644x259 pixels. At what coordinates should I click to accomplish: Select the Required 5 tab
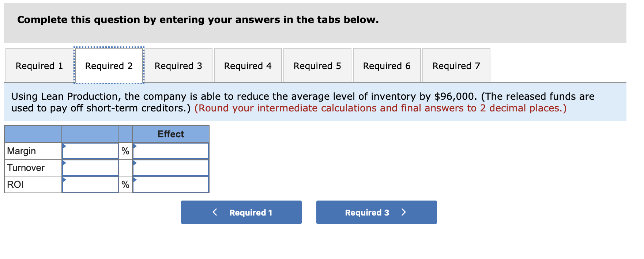pyautogui.click(x=317, y=65)
